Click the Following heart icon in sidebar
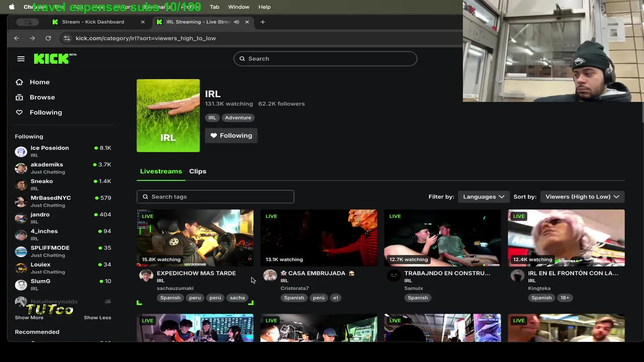The height and width of the screenshot is (362, 644). coord(19,112)
